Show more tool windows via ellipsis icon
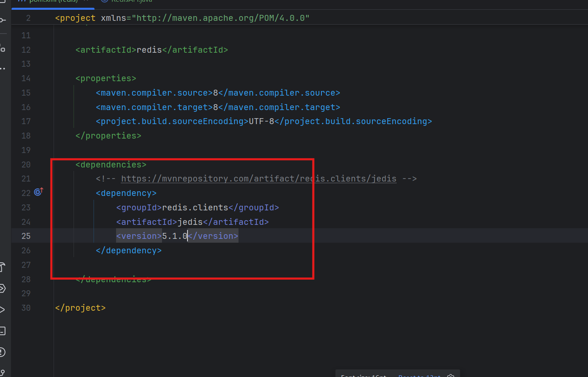588x377 pixels. click(3, 68)
